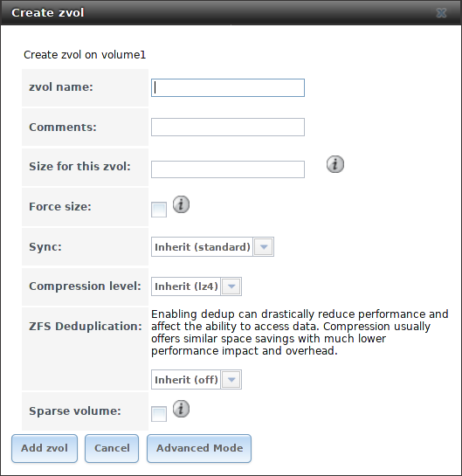Choose the Inherit (lz4) compression box

(186, 286)
